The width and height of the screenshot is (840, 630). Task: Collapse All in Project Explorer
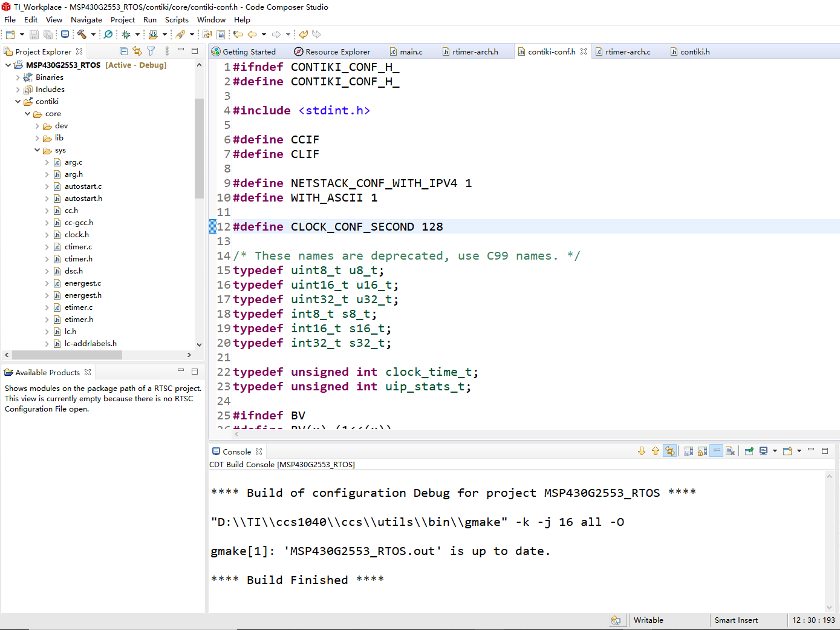(123, 51)
